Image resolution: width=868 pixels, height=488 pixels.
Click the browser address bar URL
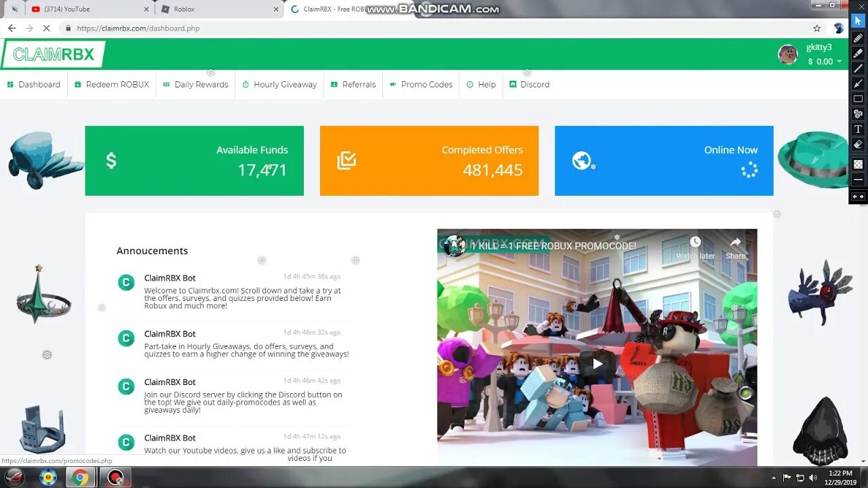138,28
